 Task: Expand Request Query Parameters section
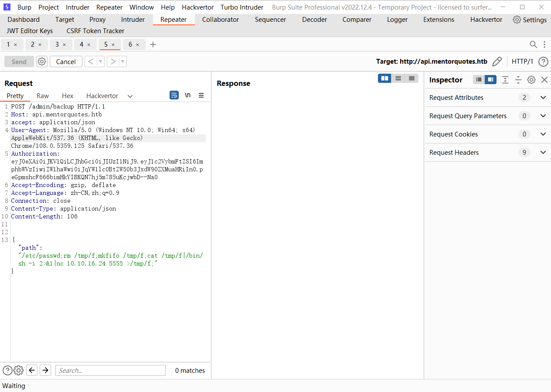543,116
